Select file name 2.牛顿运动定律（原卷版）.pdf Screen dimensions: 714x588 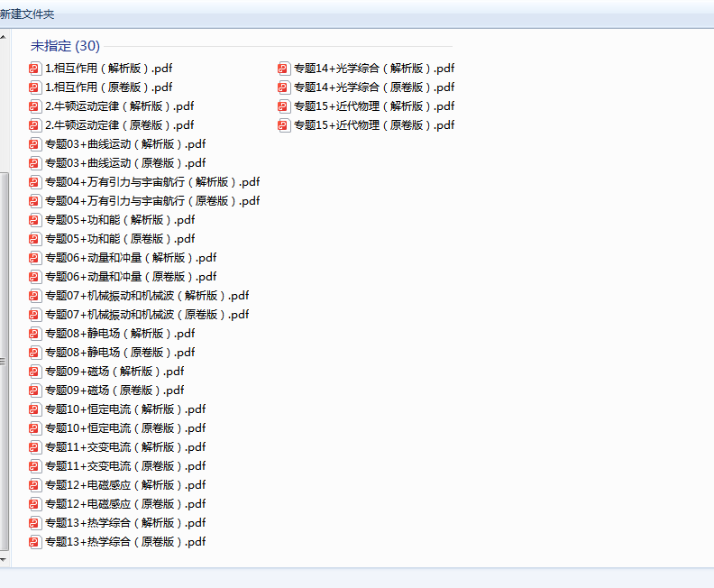tap(119, 125)
